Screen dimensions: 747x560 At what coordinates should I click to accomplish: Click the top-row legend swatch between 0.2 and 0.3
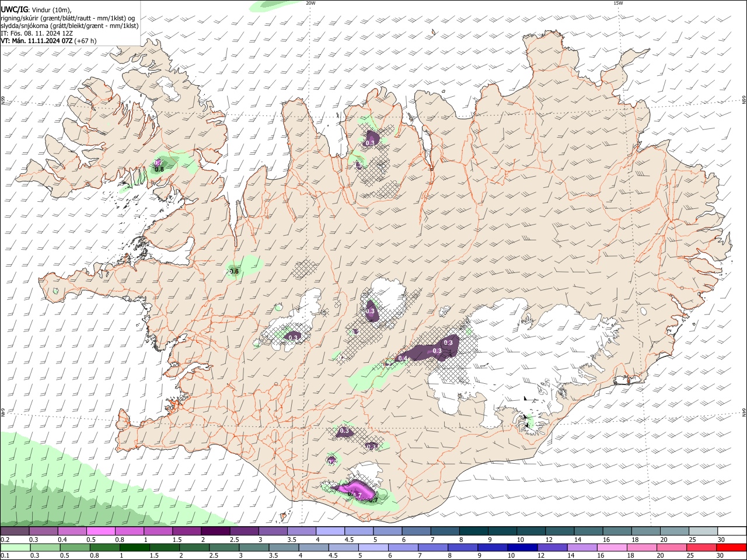click(15, 531)
